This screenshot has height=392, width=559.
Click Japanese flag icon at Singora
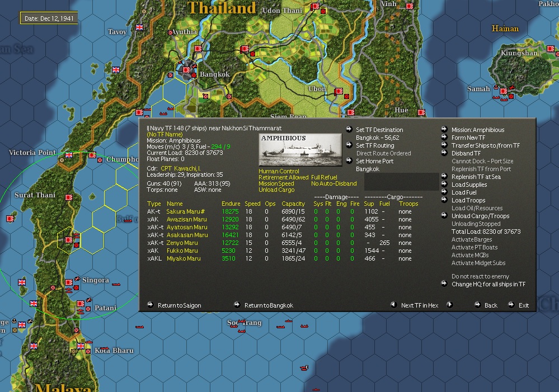click(69, 282)
